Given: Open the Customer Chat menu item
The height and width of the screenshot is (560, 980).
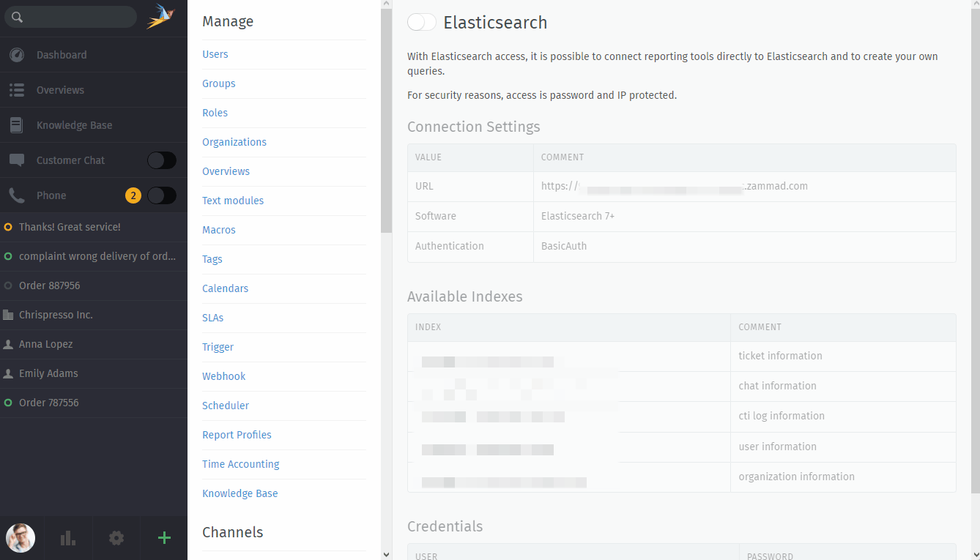Looking at the screenshot, I should coord(70,160).
